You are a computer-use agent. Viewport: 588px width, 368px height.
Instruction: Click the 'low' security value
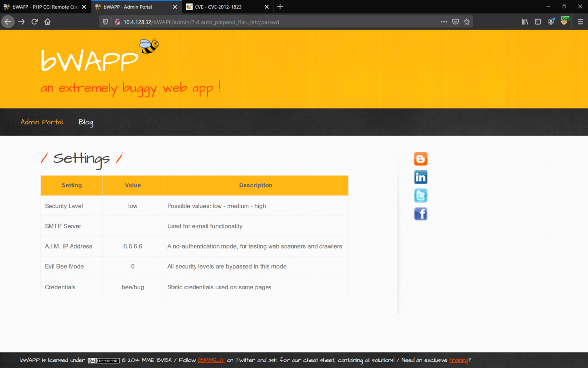click(x=133, y=206)
